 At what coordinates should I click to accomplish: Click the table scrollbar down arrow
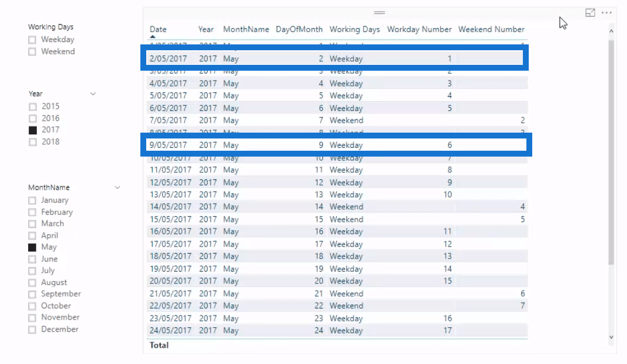point(611,337)
